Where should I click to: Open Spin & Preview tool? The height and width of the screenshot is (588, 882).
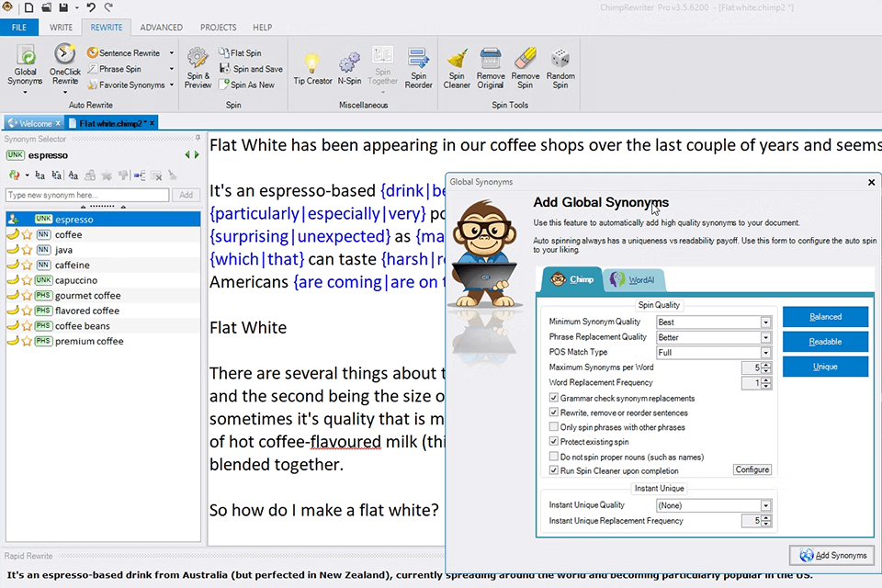198,68
